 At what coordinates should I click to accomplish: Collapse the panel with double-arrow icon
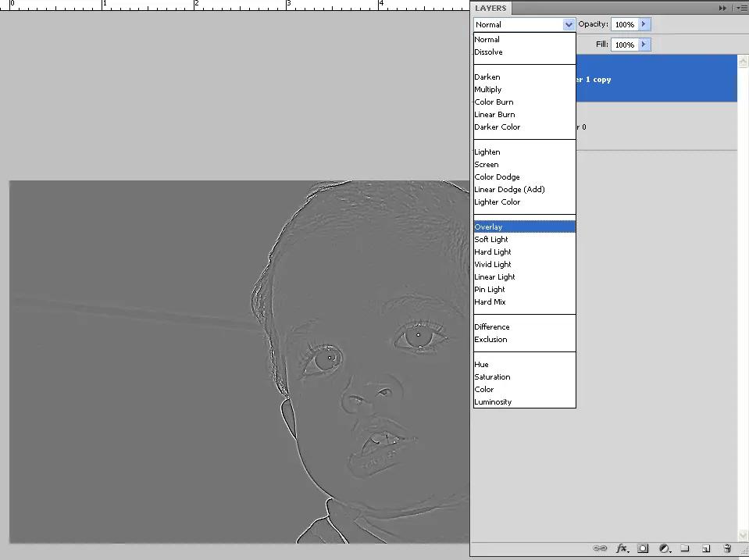point(722,8)
